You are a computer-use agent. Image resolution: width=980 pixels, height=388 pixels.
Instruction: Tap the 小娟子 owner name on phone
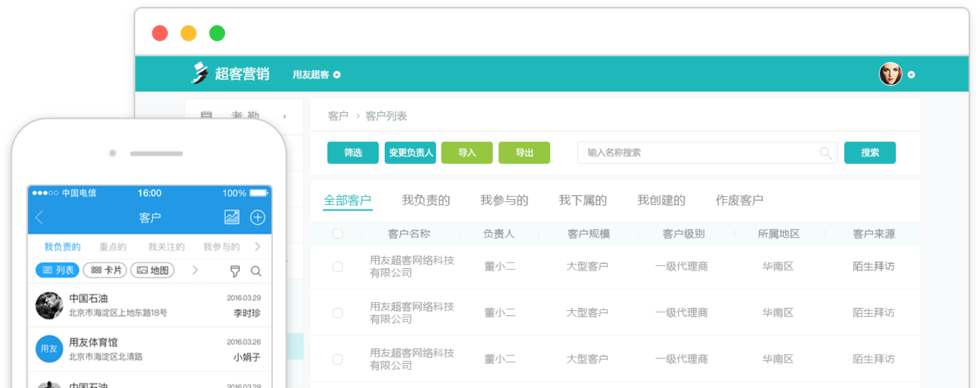[247, 357]
